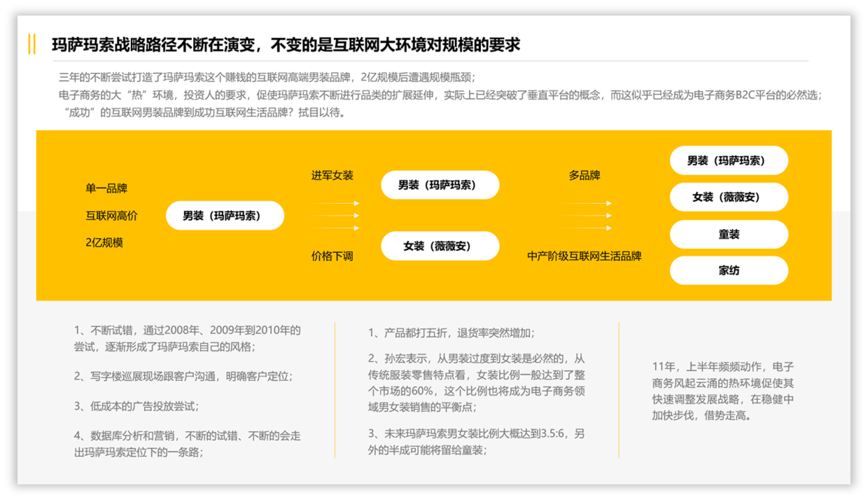Screen dimensions: 868x500
Task: Click the 中产阶级互联网生活品牌 label
Action: (x=584, y=256)
